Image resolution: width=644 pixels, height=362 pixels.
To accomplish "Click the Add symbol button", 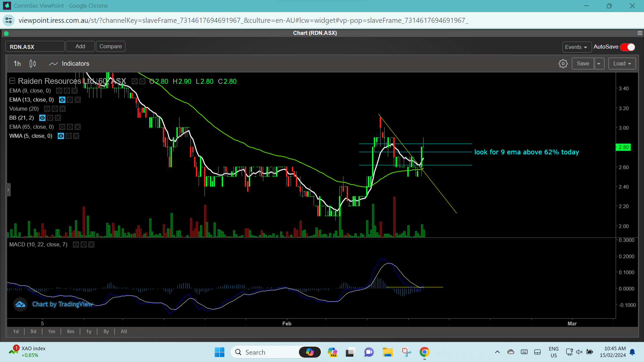I will (80, 46).
